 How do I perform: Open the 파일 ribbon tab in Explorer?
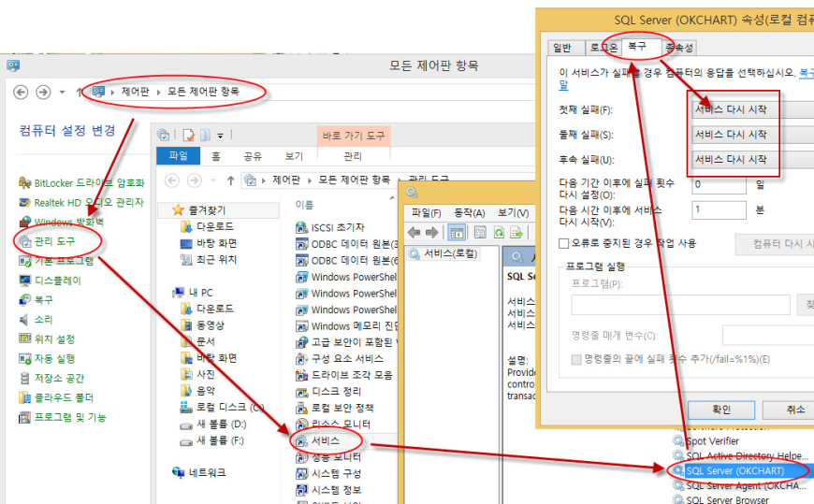pyautogui.click(x=178, y=156)
